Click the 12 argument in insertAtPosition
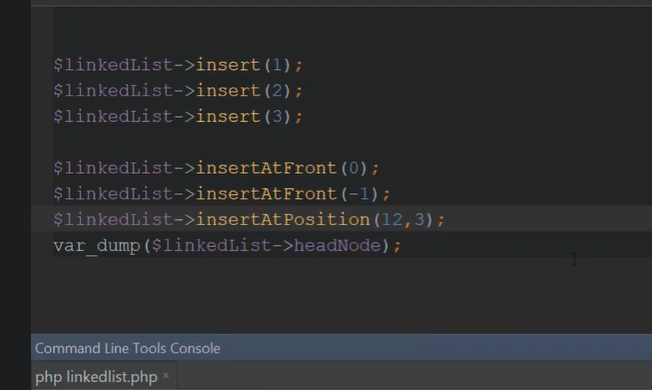Screen dimensions: 652x390 392,220
